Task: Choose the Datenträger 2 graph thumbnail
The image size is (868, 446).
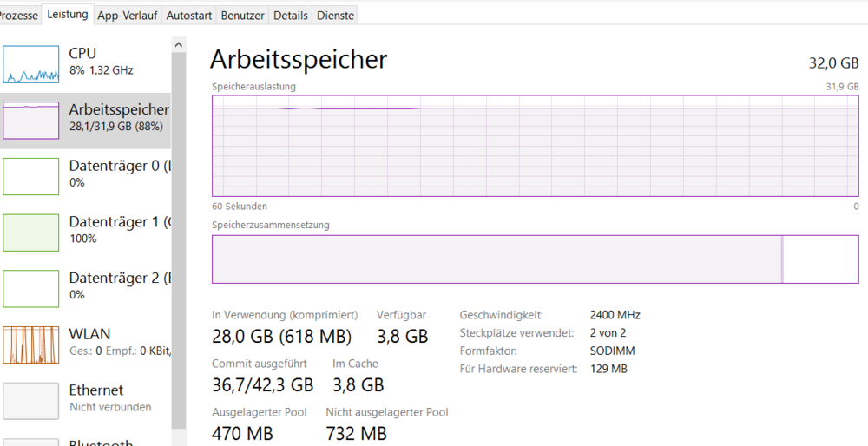Action: point(30,288)
